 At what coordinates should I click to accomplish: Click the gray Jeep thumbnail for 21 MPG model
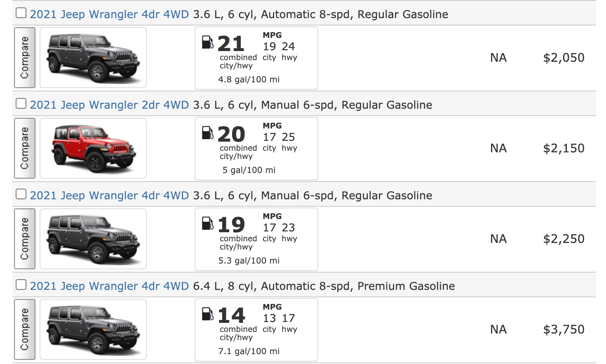click(x=93, y=58)
